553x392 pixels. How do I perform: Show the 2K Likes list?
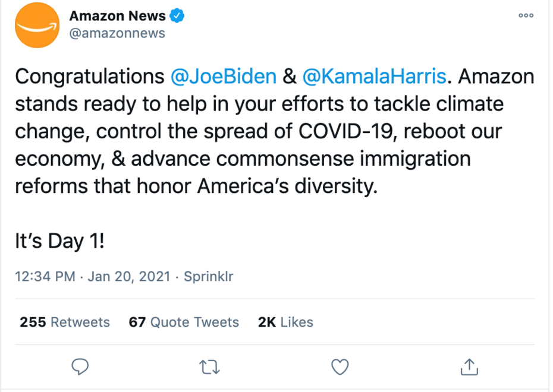(x=285, y=322)
